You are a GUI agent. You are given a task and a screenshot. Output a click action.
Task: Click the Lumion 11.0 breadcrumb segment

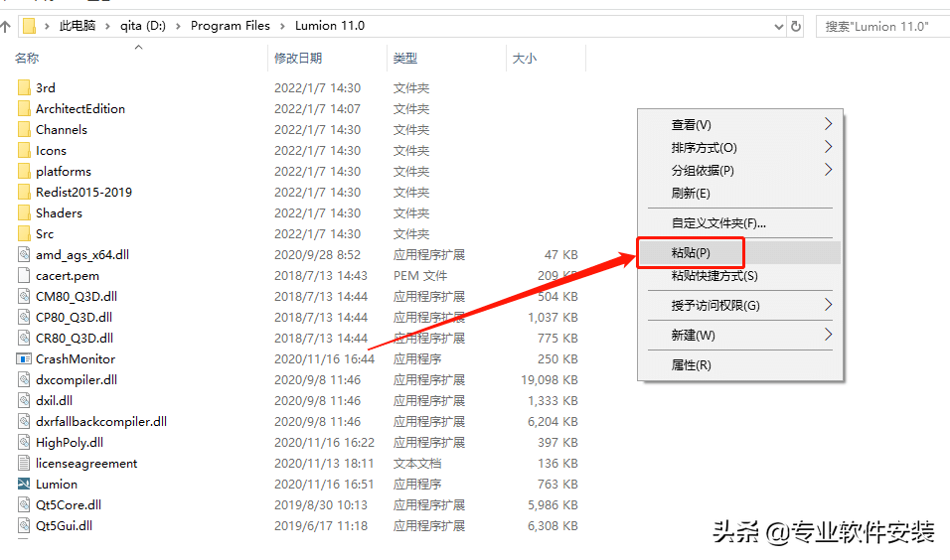coord(330,26)
